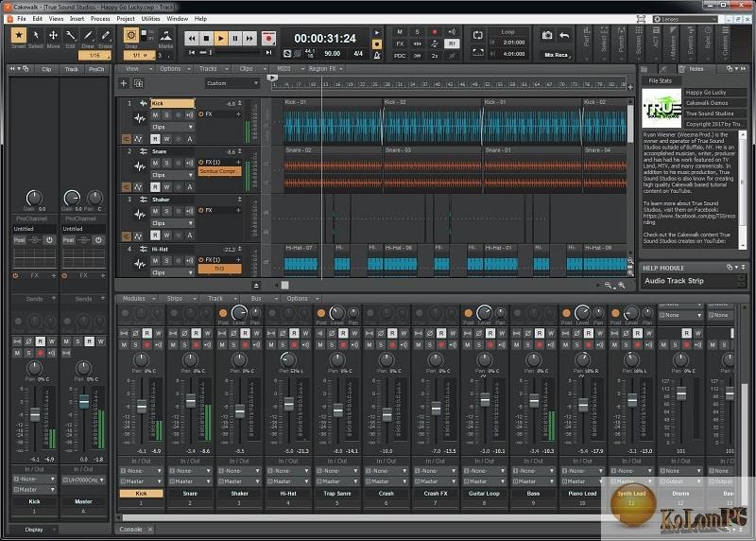This screenshot has width=756, height=541.
Task: Solo the Snare track in track view
Action: [167, 163]
